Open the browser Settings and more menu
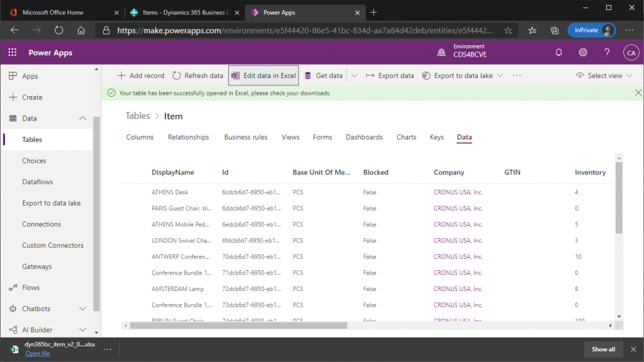This screenshot has height=362, width=644. tap(629, 30)
